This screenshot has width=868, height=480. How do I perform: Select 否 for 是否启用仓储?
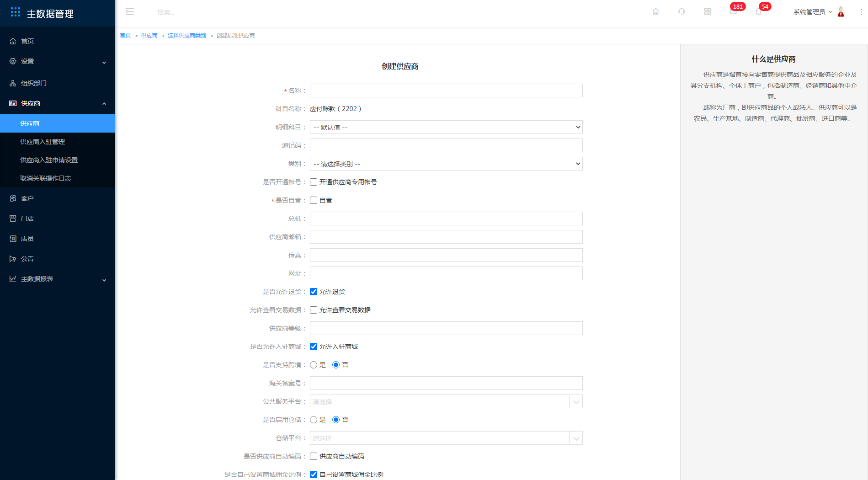(x=336, y=420)
